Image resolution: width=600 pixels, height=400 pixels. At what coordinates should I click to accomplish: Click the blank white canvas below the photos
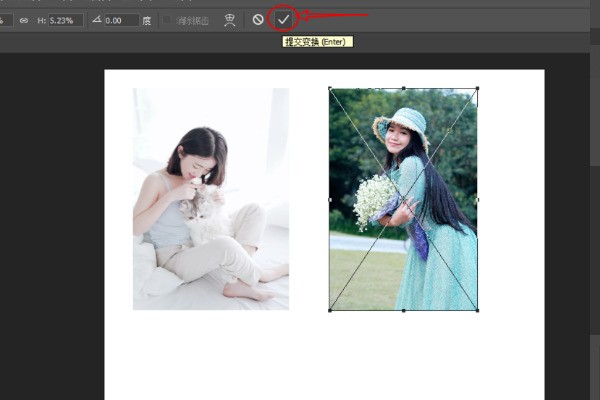click(320, 360)
